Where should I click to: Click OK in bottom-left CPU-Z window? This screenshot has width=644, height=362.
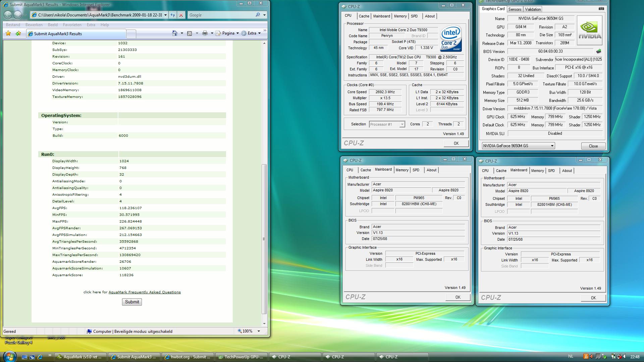pyautogui.click(x=458, y=297)
